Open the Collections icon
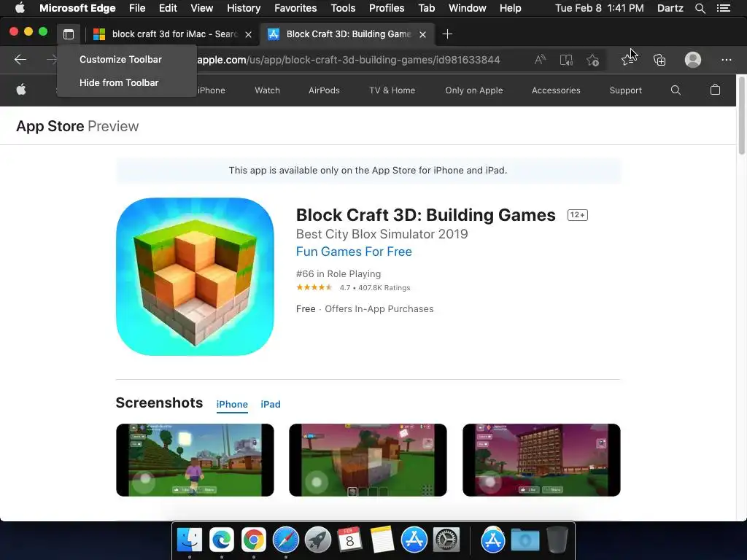The image size is (747, 560). (659, 60)
